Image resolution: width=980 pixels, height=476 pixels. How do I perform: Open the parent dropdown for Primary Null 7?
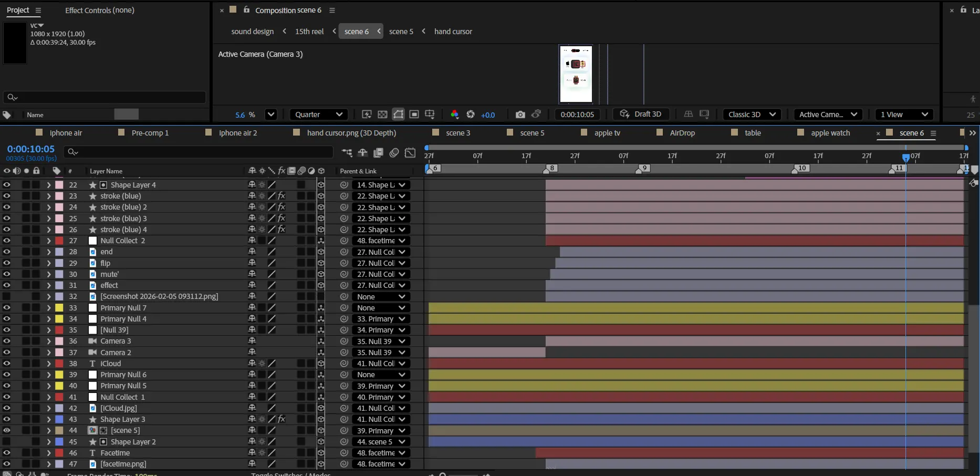pyautogui.click(x=381, y=308)
